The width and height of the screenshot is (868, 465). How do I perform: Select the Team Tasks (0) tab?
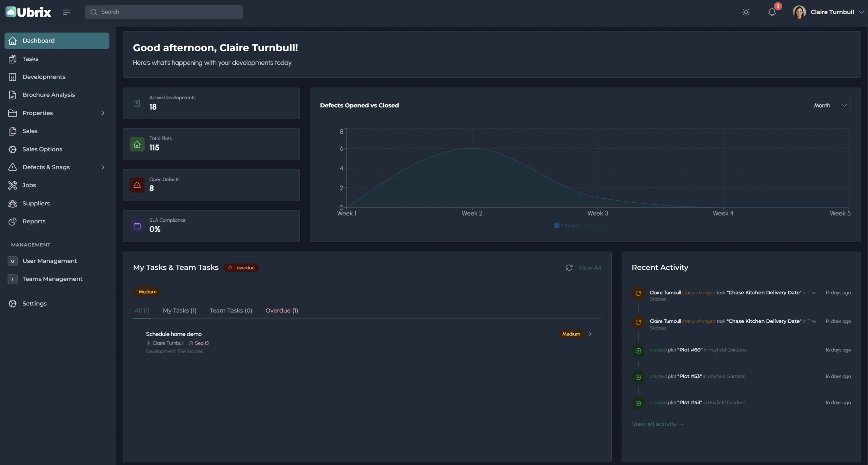click(231, 310)
